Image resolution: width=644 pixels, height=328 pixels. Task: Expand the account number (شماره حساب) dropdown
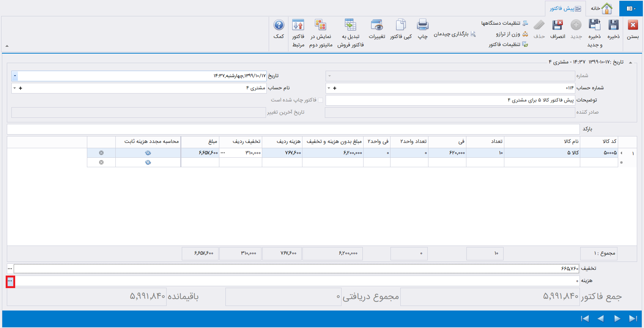click(329, 88)
